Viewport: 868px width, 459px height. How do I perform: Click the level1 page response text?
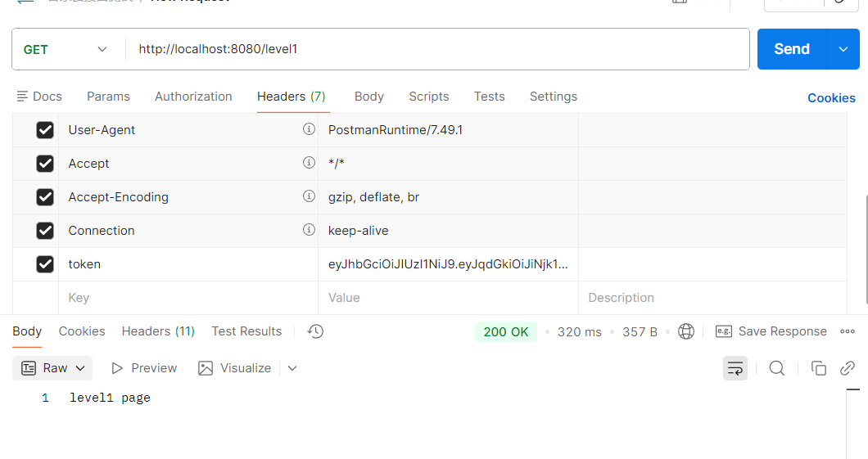tap(110, 398)
